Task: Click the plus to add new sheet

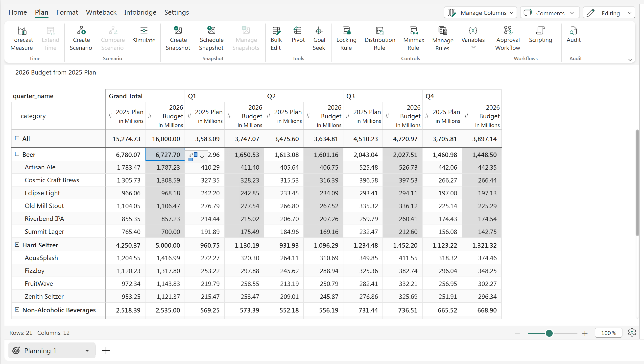Action: coord(106,350)
